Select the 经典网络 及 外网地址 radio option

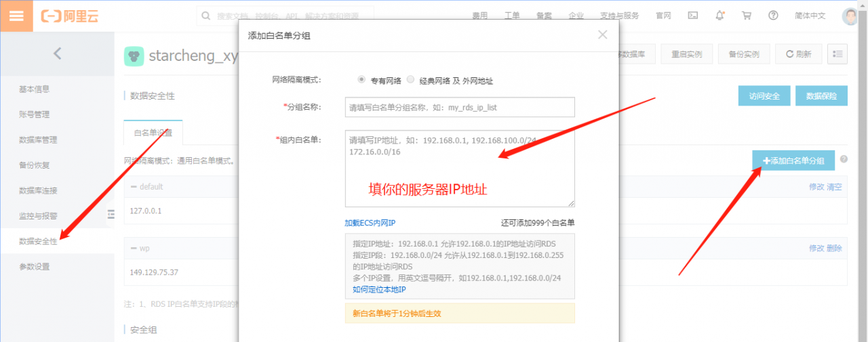[410, 80]
